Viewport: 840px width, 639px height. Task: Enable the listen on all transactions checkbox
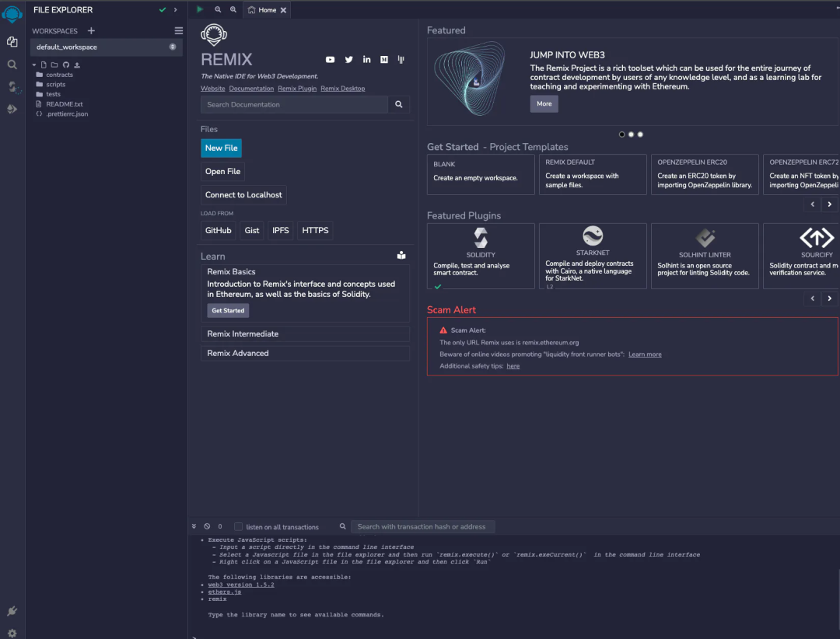coord(237,526)
